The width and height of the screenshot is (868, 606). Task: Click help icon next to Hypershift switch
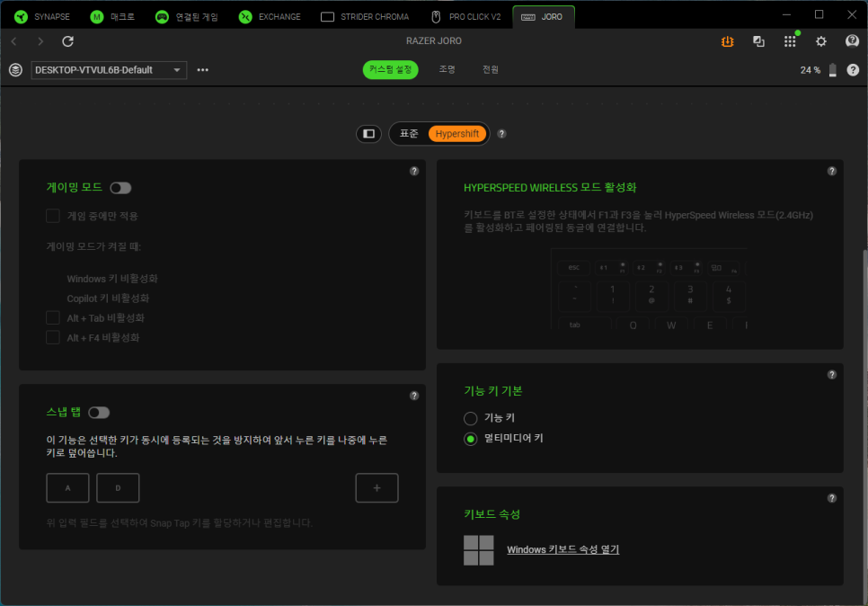tap(501, 134)
